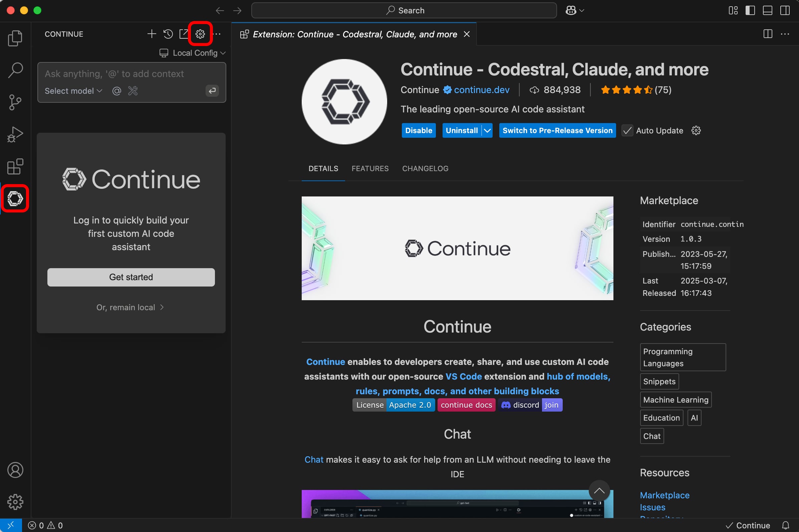Open Continue in full screen window
The width and height of the screenshot is (799, 532).
coord(184,34)
